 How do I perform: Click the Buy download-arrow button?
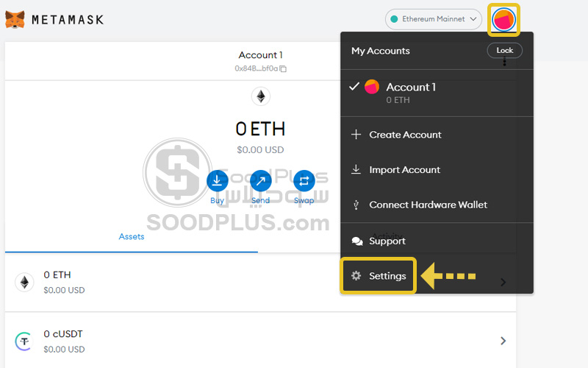pos(217,180)
